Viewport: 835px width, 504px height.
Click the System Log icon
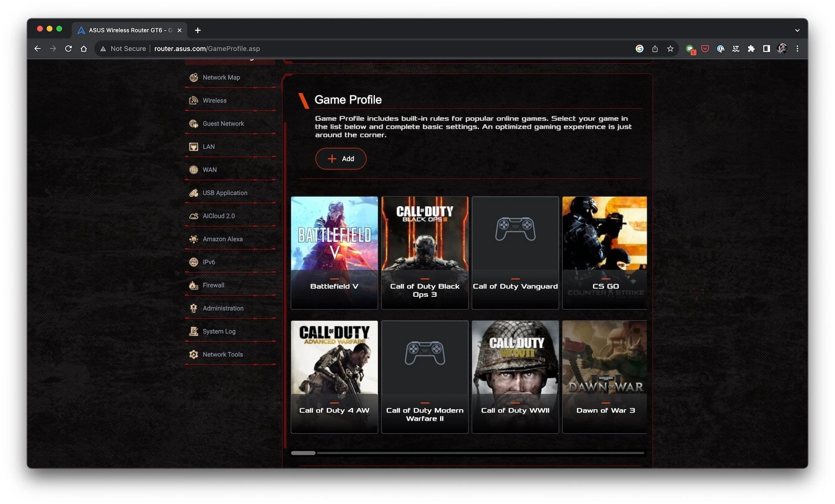point(194,331)
